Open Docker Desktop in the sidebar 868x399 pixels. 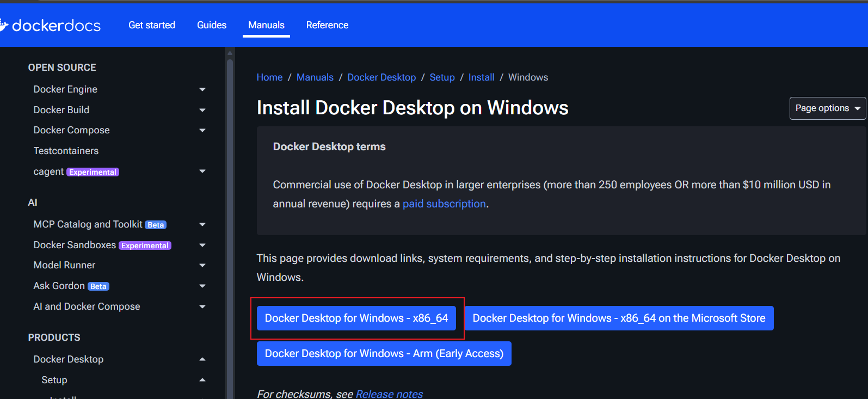click(69, 359)
